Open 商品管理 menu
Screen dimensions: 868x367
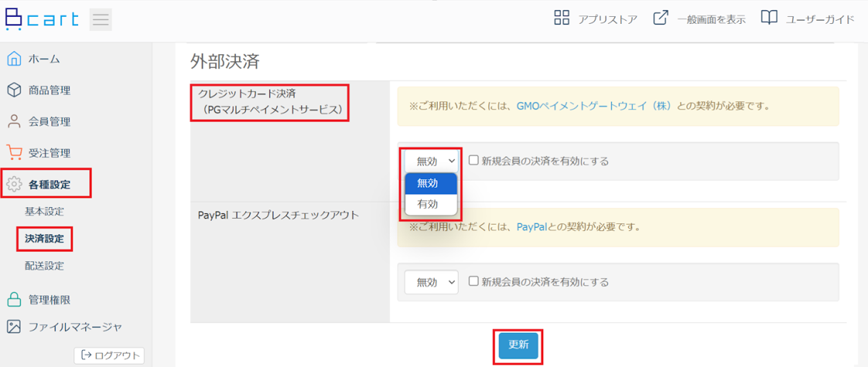(x=50, y=90)
